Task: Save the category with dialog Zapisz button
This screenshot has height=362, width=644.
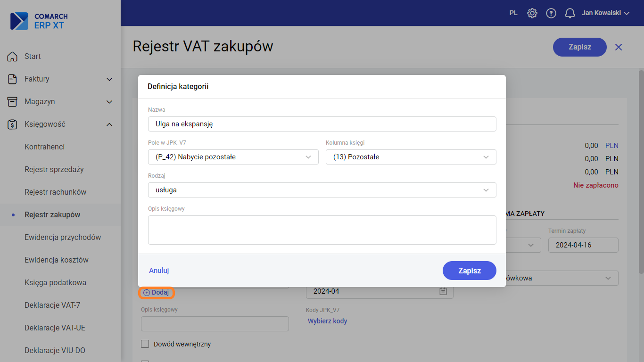Action: pos(469,271)
